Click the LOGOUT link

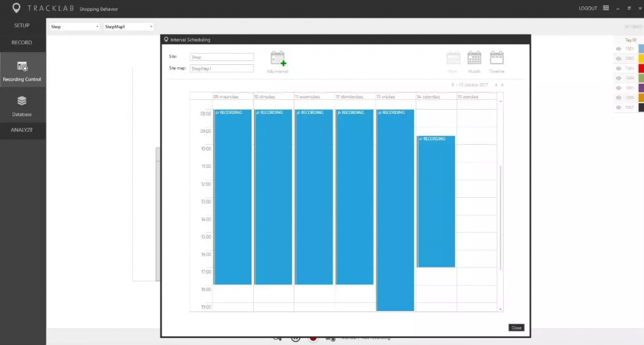click(x=588, y=8)
